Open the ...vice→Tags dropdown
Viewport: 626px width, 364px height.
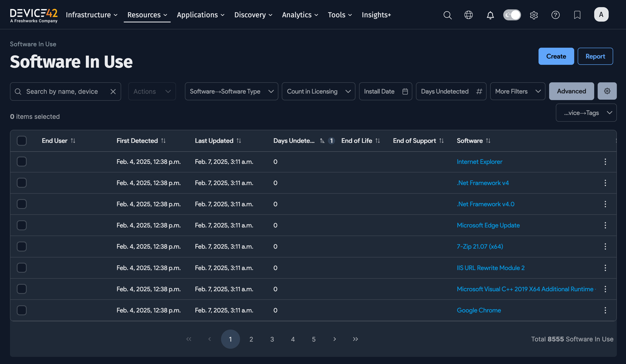586,113
